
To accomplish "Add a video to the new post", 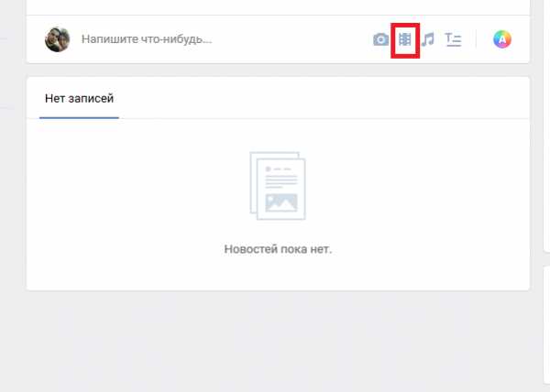I will 405,39.
